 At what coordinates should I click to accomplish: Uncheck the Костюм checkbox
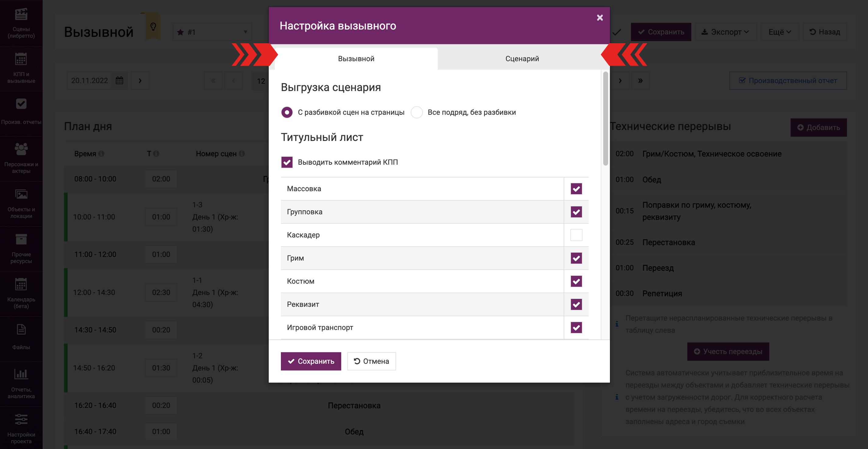point(576,281)
